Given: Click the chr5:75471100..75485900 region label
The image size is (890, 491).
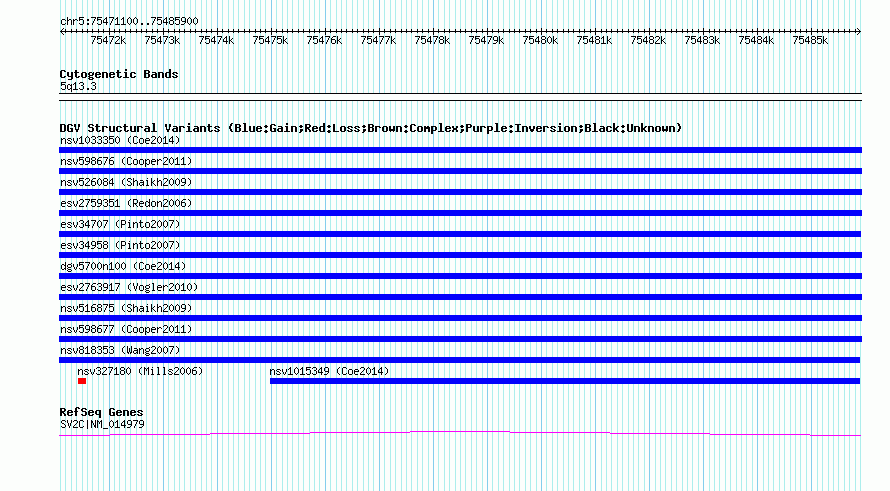Looking at the screenshot, I should (129, 22).
